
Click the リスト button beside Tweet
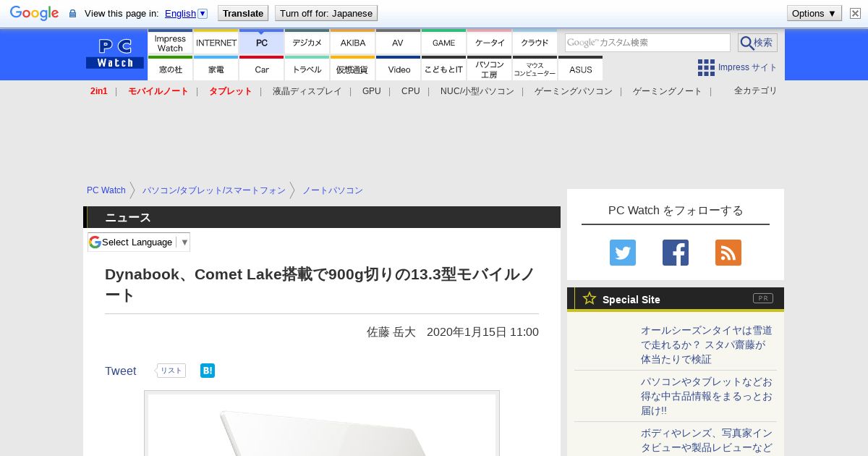point(171,371)
